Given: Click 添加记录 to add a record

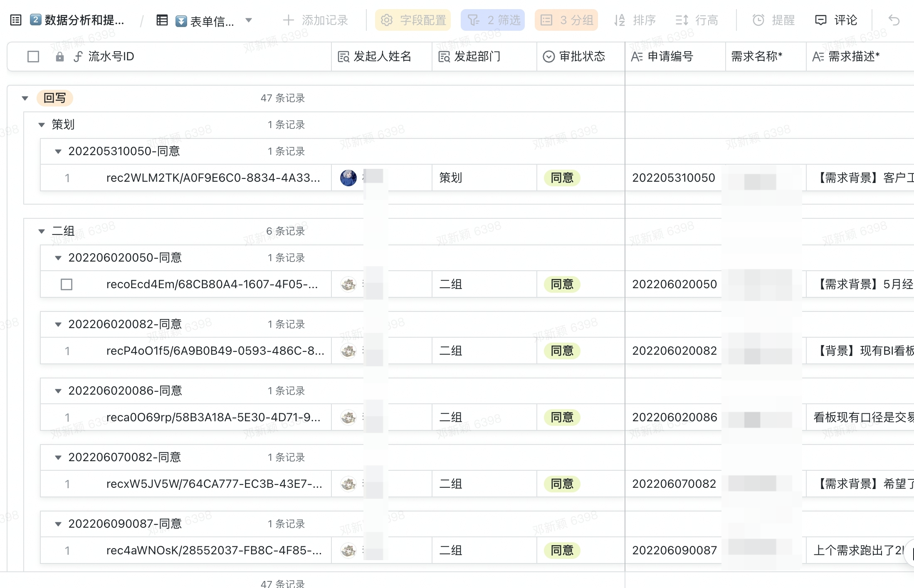Looking at the screenshot, I should [x=315, y=20].
